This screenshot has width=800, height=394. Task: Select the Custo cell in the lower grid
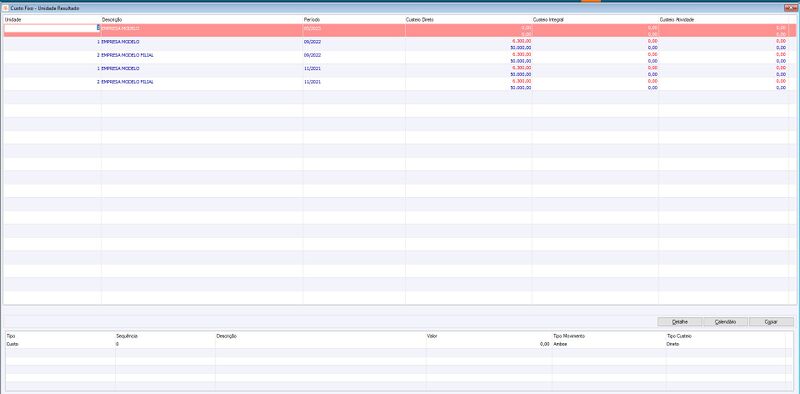[x=12, y=344]
